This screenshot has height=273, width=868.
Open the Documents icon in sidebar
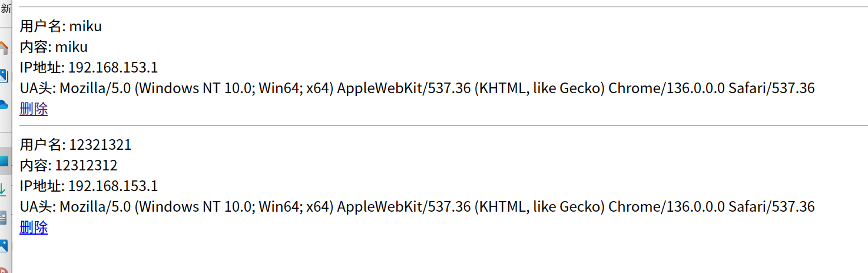coord(5,218)
